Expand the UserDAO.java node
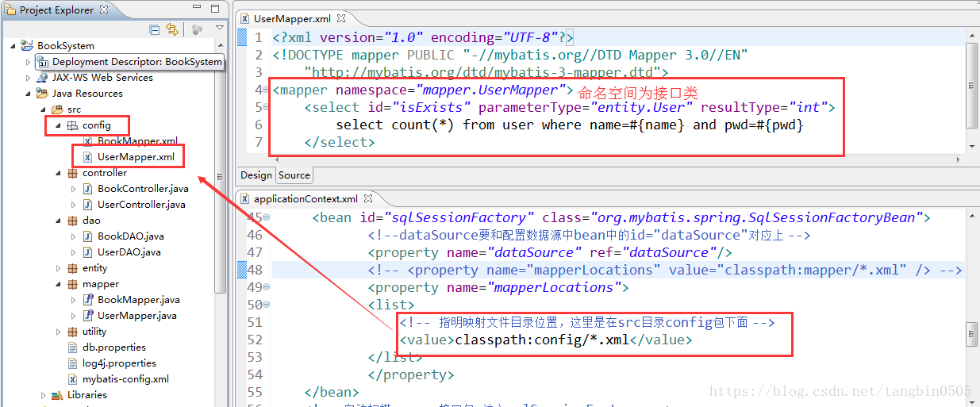980x407 pixels. pyautogui.click(x=73, y=252)
